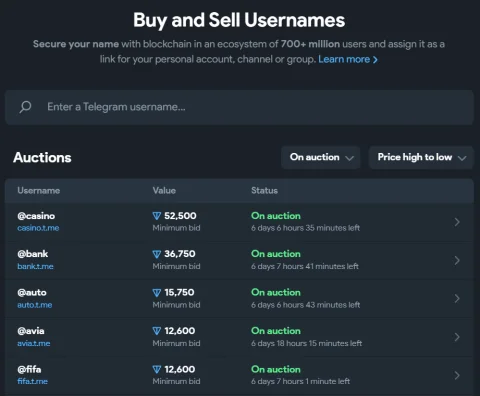The height and width of the screenshot is (396, 480).
Task: Click "6 days 6 hours 35 minutes left"
Action: pyautogui.click(x=306, y=228)
